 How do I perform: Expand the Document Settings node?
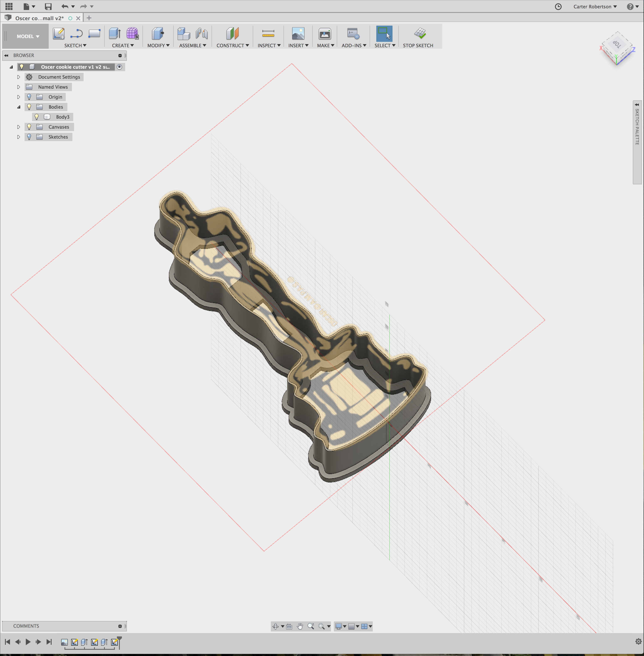(19, 77)
